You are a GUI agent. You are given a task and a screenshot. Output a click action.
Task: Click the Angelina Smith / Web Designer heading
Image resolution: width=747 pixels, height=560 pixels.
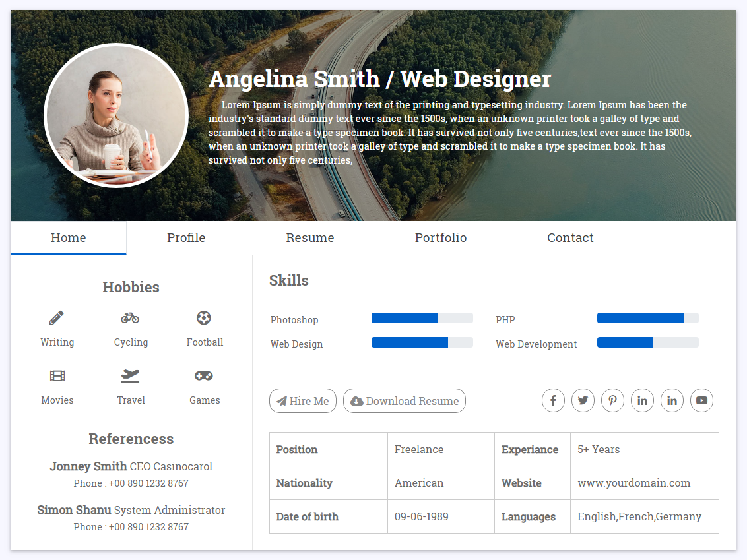tap(379, 79)
